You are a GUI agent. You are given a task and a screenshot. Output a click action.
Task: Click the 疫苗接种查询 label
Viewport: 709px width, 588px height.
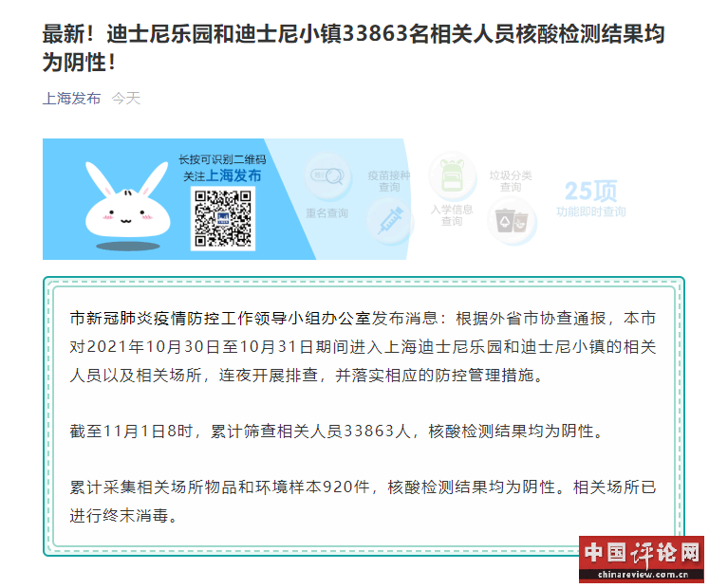coord(389,181)
